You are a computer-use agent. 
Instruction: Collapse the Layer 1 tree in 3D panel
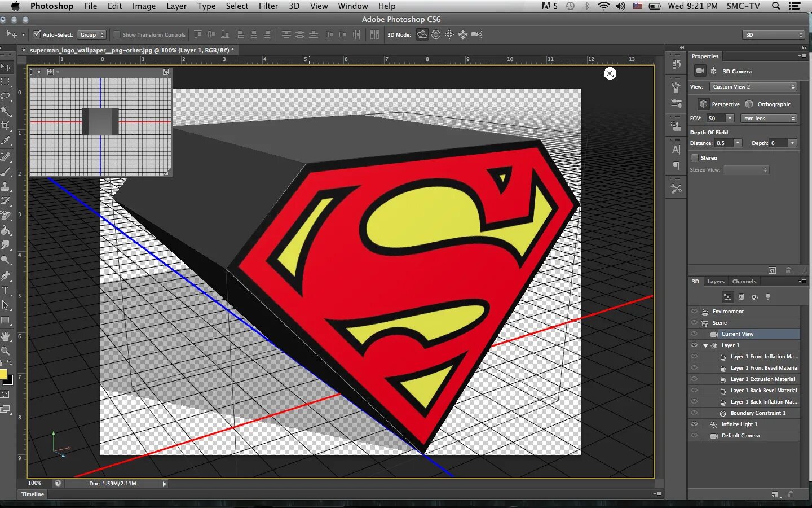point(705,345)
